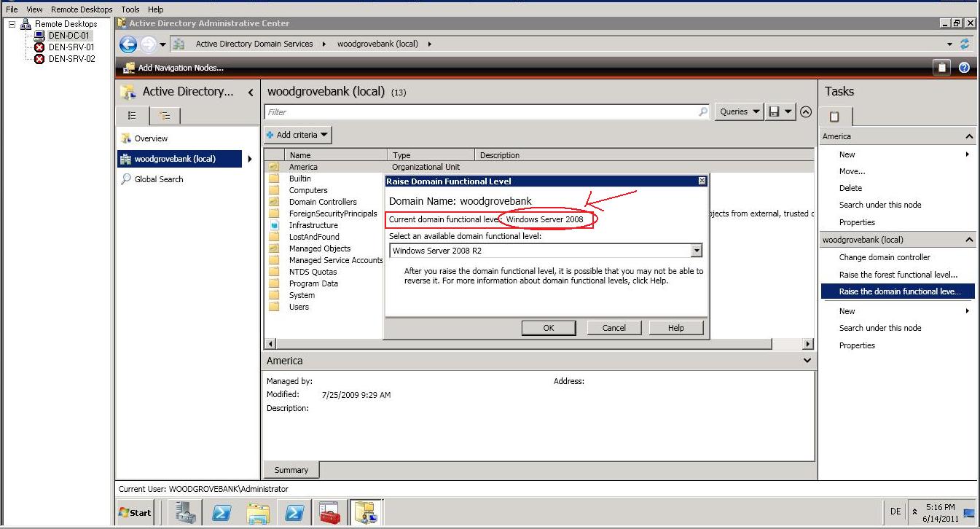The width and height of the screenshot is (980, 529).
Task: Click Raise the forest functional level
Action: pos(898,275)
